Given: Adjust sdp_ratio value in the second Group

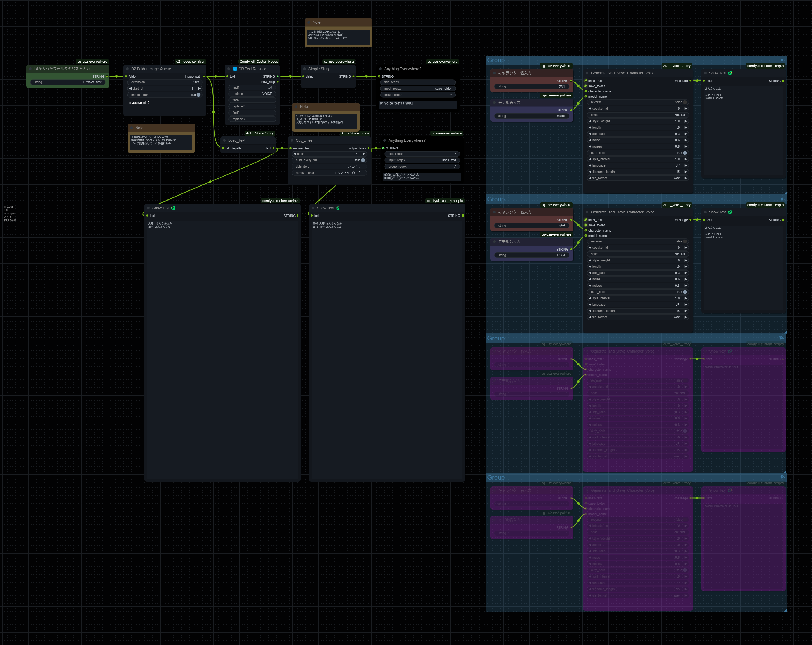Looking at the screenshot, I should (x=638, y=273).
